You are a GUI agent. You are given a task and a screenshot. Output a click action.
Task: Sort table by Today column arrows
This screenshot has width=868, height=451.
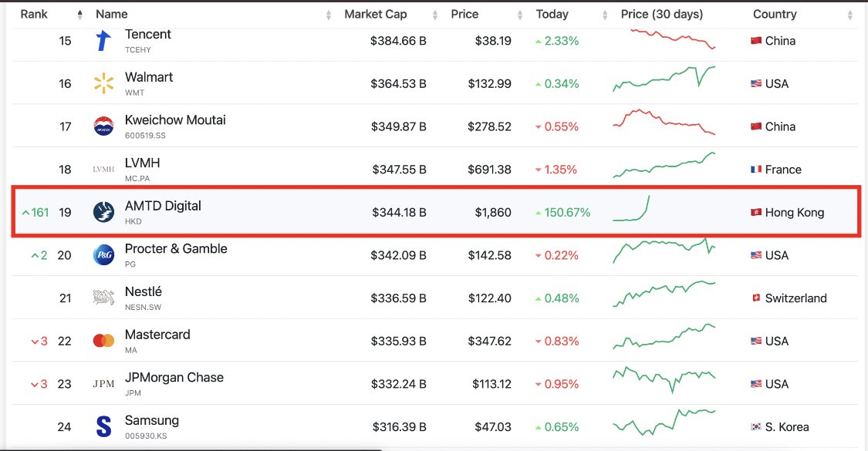click(604, 15)
